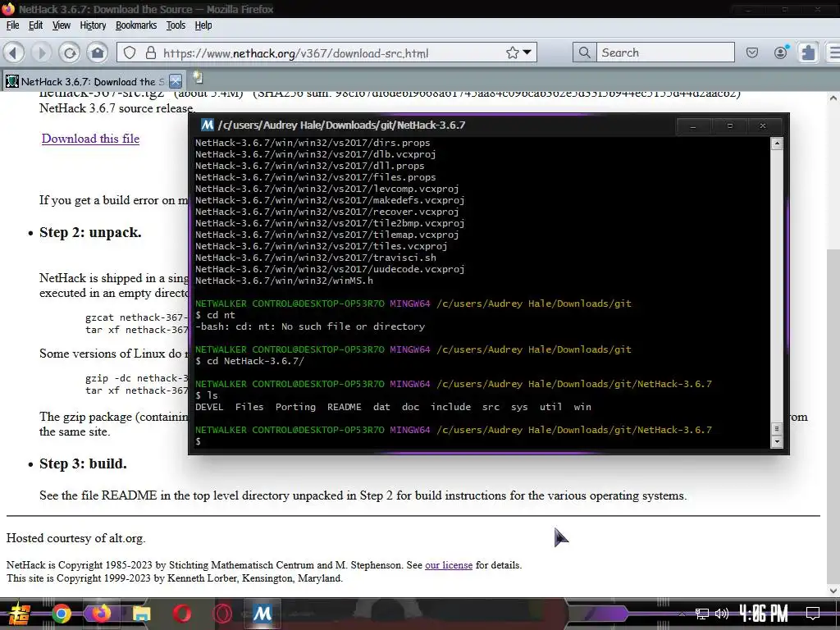Image resolution: width=840 pixels, height=630 pixels.
Task: Open the Tools menu
Action: click(176, 25)
